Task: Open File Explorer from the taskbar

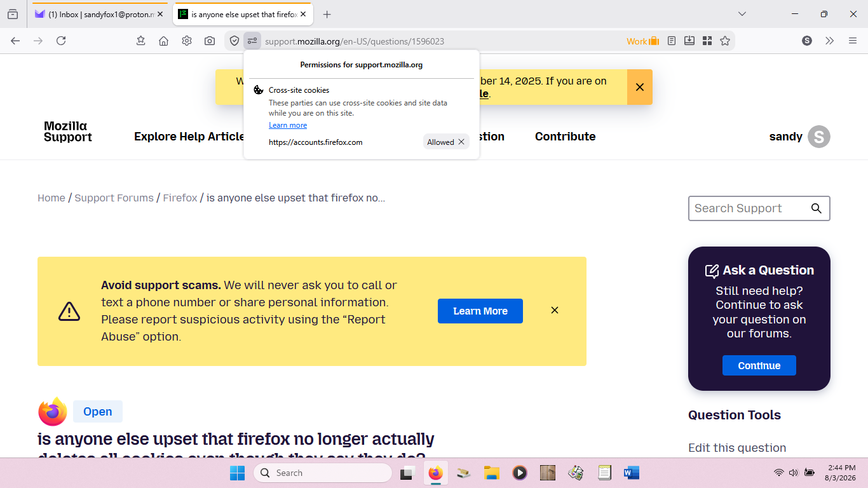Action: pyautogui.click(x=491, y=473)
